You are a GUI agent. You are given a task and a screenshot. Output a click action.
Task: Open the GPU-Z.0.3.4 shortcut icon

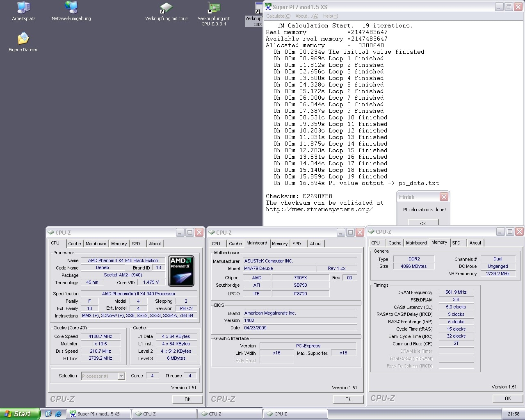[214, 14]
